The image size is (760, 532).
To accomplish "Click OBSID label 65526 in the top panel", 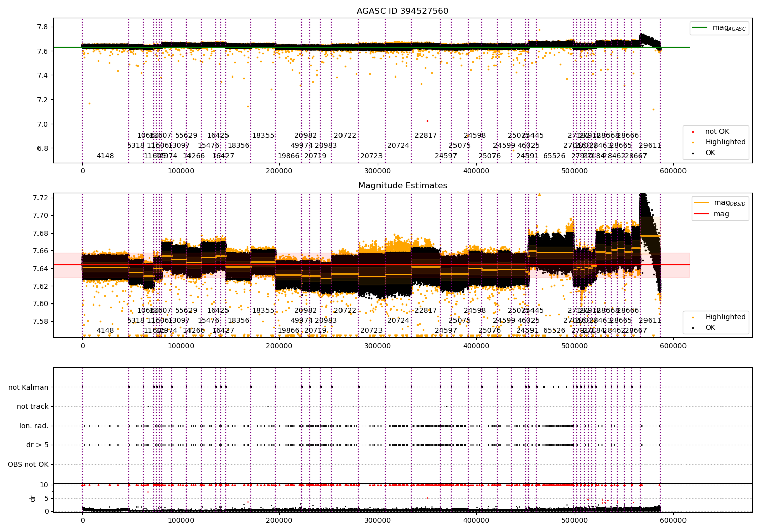I will 554,156.
